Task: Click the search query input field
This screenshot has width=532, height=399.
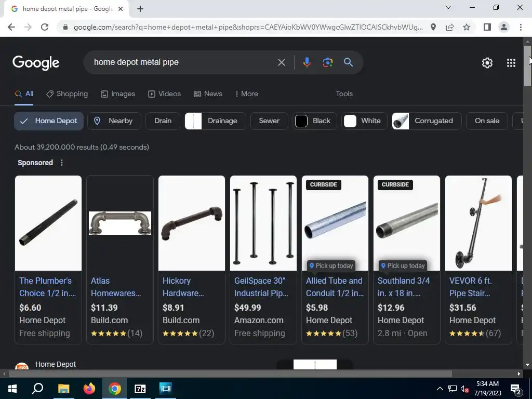Action: point(183,62)
